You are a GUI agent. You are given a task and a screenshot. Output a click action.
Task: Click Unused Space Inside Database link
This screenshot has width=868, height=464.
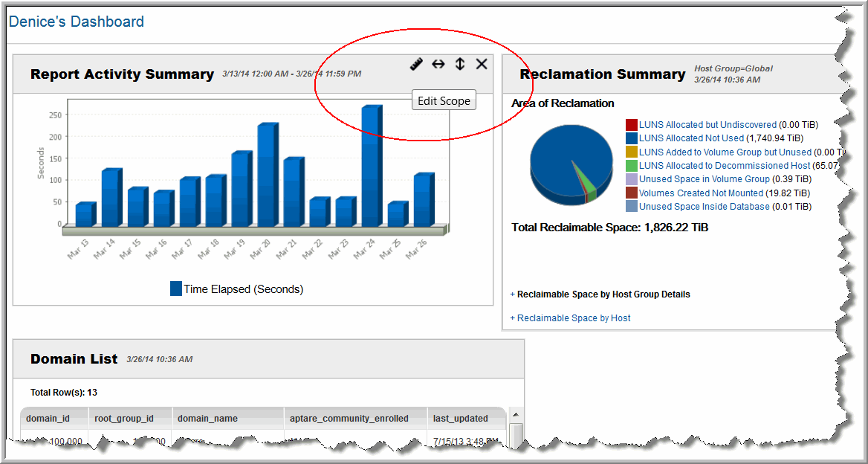pos(704,207)
